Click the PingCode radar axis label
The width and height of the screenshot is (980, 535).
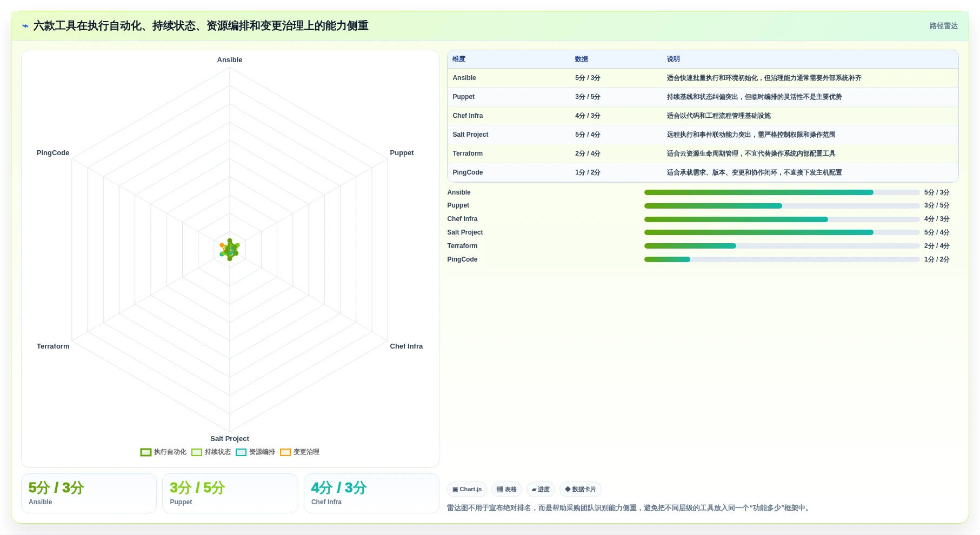pos(53,153)
